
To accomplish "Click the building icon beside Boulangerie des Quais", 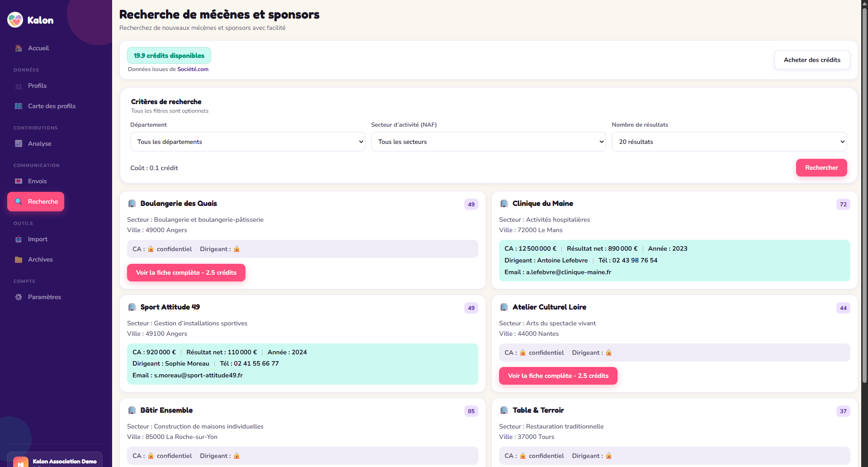I will click(132, 204).
